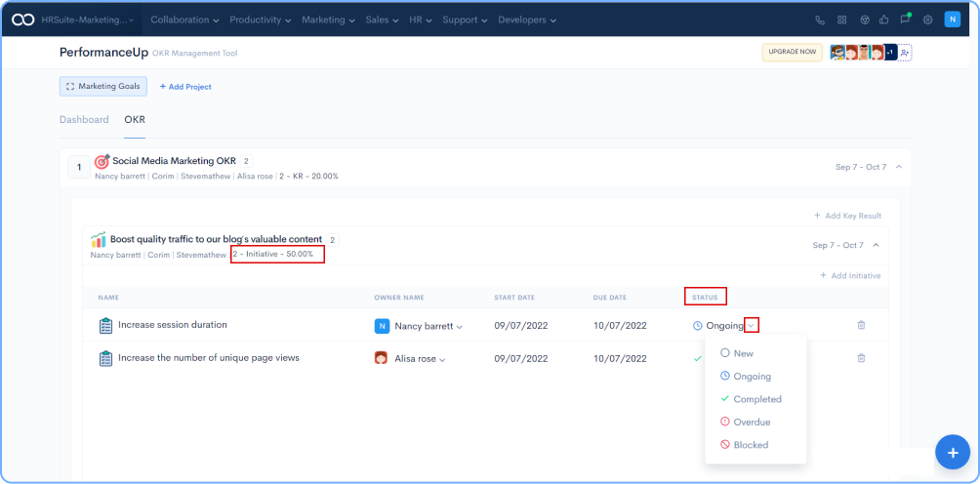Click the phone call icon in top bar

(x=819, y=20)
